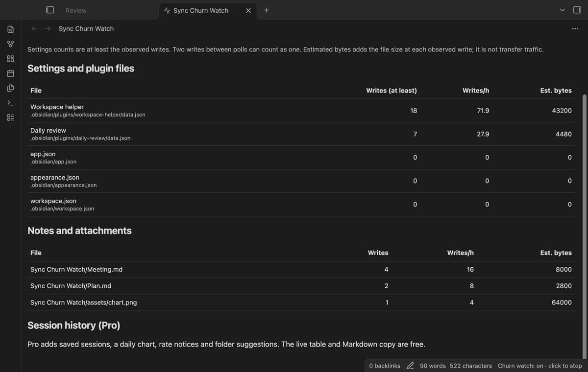588x372 pixels.
Task: Navigate back with the left arrow
Action: [34, 28]
